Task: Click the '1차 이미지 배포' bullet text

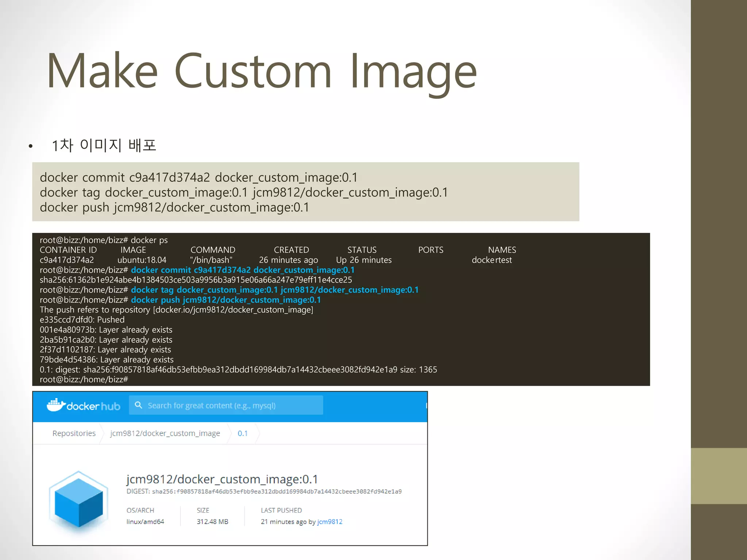Action: [x=104, y=145]
